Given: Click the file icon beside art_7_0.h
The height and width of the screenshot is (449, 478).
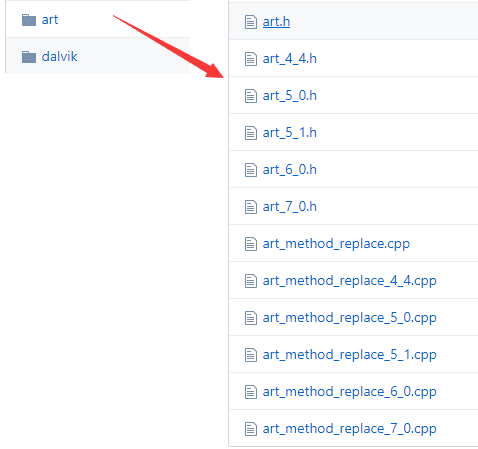Looking at the screenshot, I should click(251, 207).
